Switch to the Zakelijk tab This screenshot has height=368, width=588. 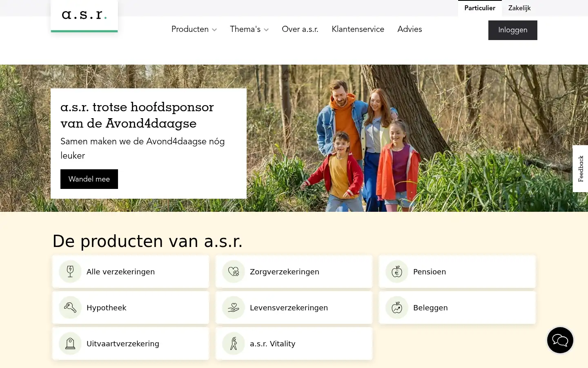(x=519, y=8)
